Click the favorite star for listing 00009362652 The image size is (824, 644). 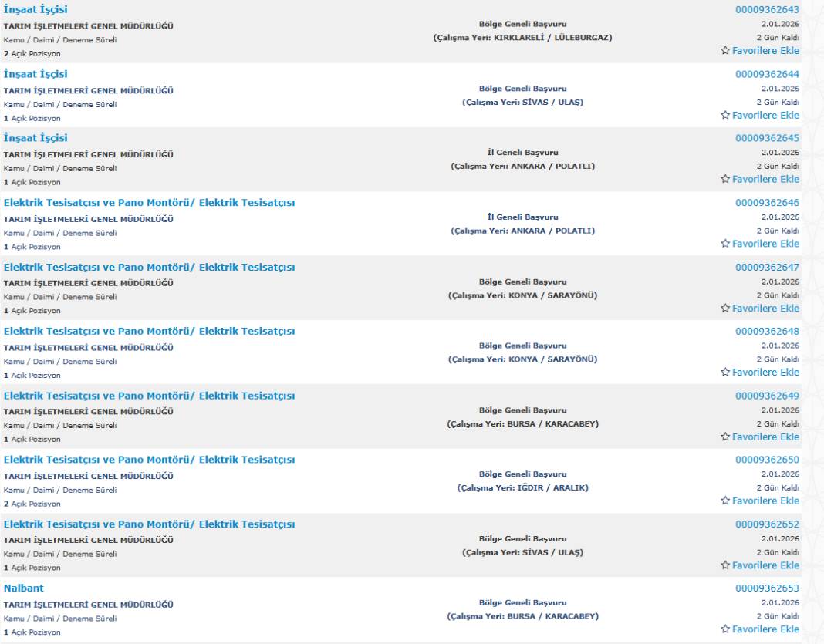pos(724,565)
